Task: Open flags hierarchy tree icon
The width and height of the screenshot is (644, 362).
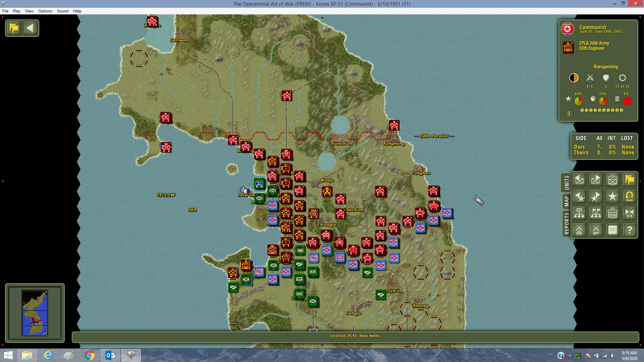Action: 596,213
